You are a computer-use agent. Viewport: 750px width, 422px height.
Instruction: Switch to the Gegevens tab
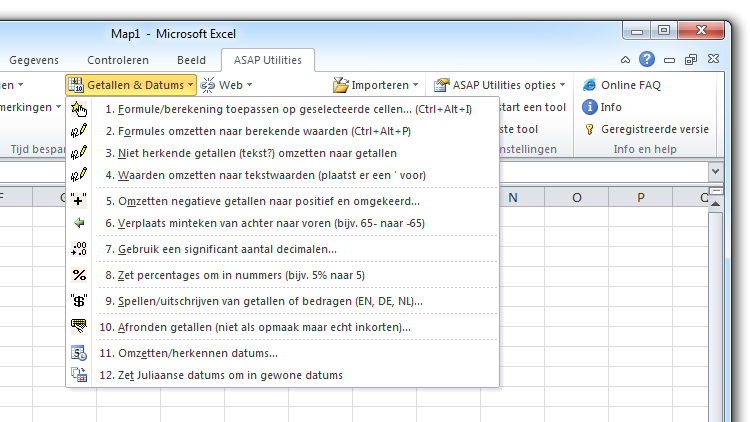34,60
